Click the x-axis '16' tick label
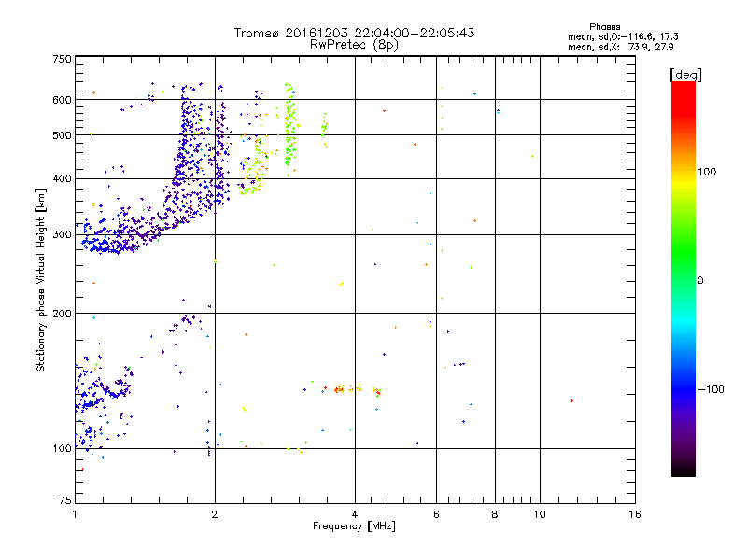747x560 pixels. point(635,514)
